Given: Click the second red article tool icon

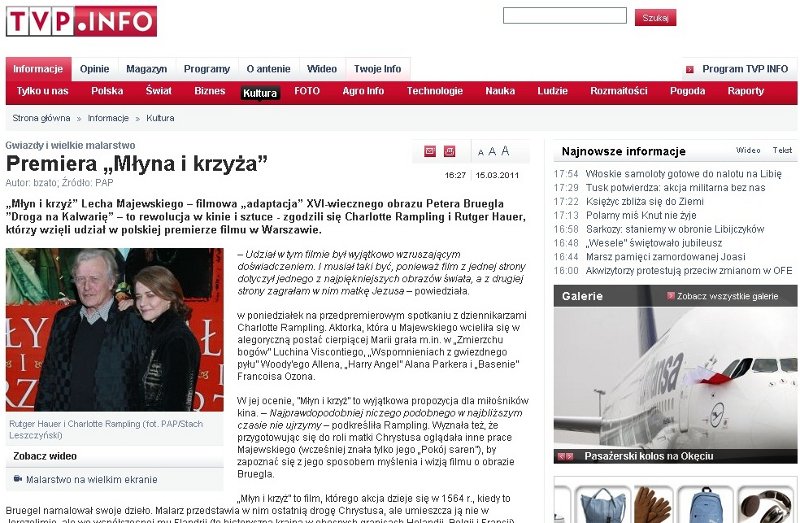Looking at the screenshot, I should coord(450,151).
